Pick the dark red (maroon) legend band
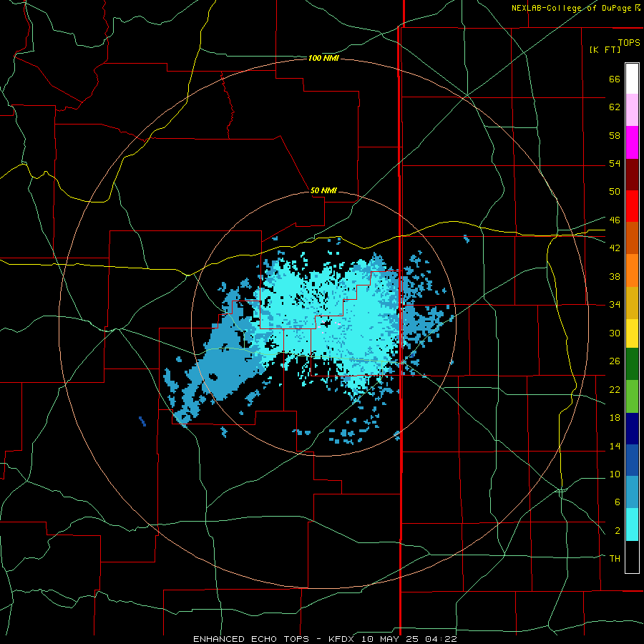644x644 pixels. [x=632, y=175]
